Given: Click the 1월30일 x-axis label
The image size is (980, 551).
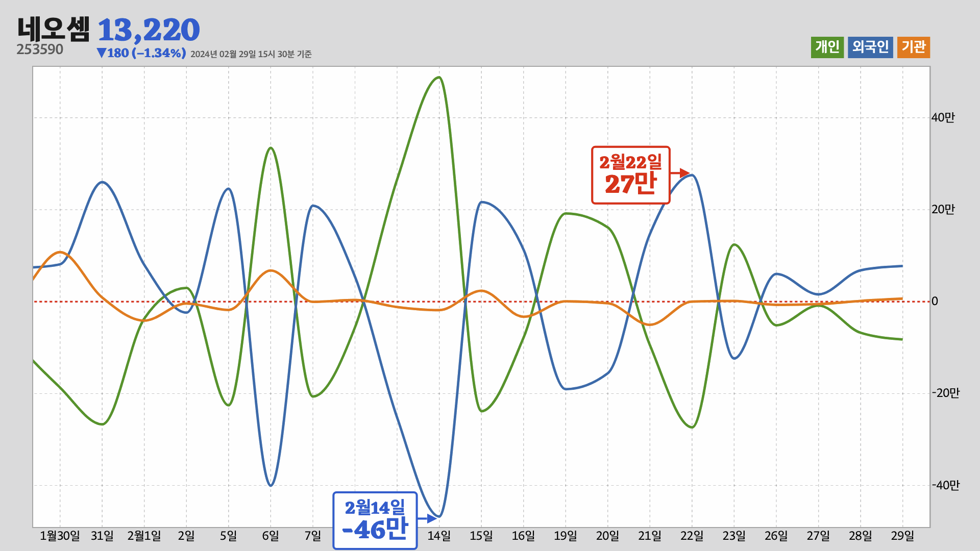Looking at the screenshot, I should (60, 536).
